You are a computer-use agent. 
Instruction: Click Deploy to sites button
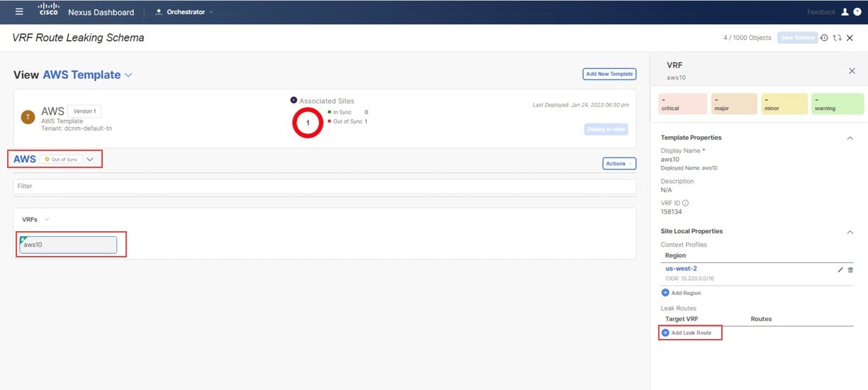(606, 129)
